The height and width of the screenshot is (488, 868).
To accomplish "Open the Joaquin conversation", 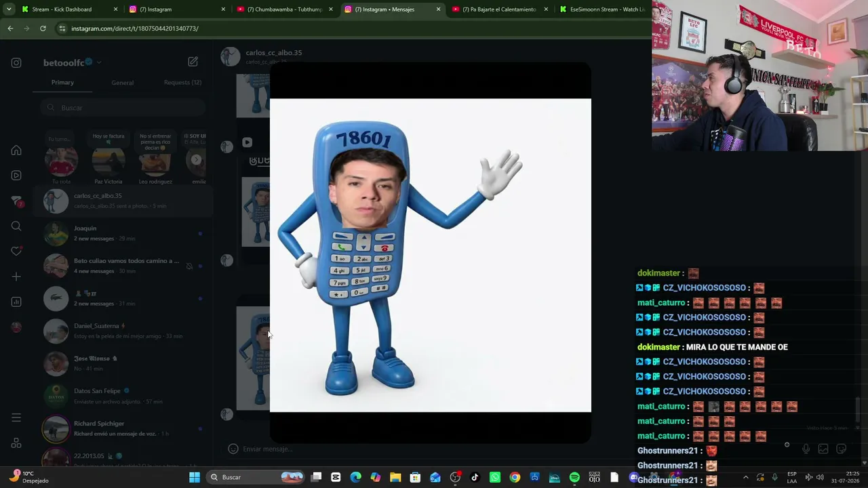I will click(123, 233).
